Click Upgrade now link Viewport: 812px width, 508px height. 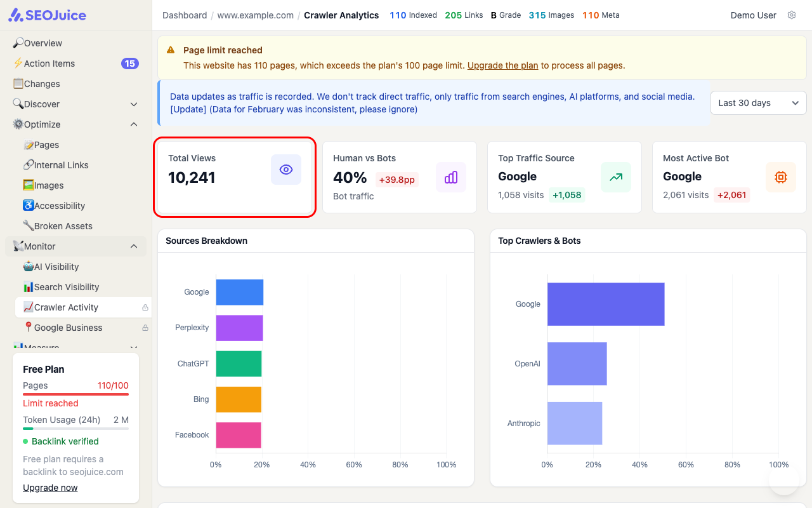pyautogui.click(x=50, y=488)
